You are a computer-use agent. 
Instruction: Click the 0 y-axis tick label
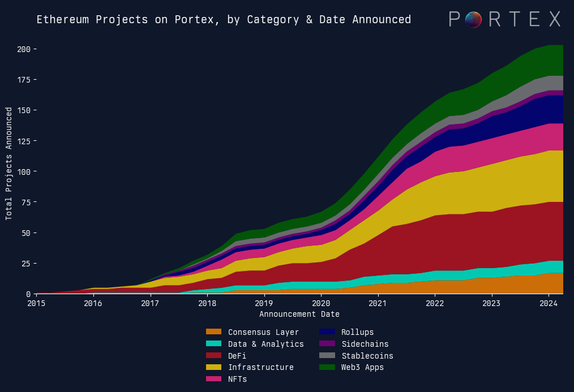[28, 294]
